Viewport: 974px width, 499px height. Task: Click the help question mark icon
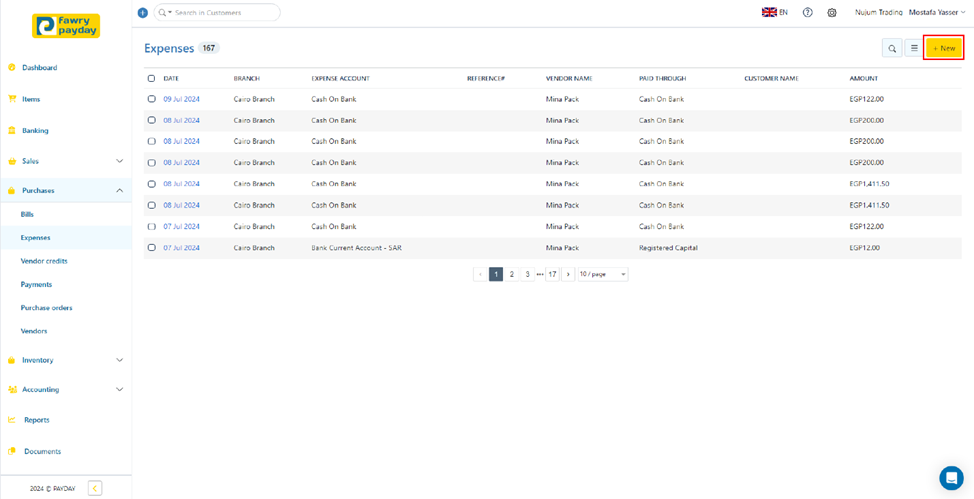pos(807,13)
